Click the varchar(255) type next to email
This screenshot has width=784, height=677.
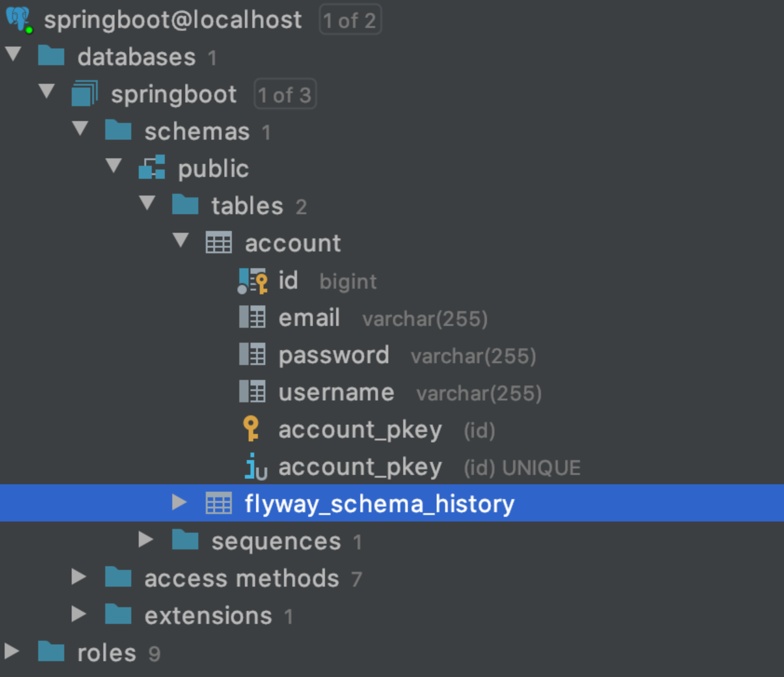[425, 319]
